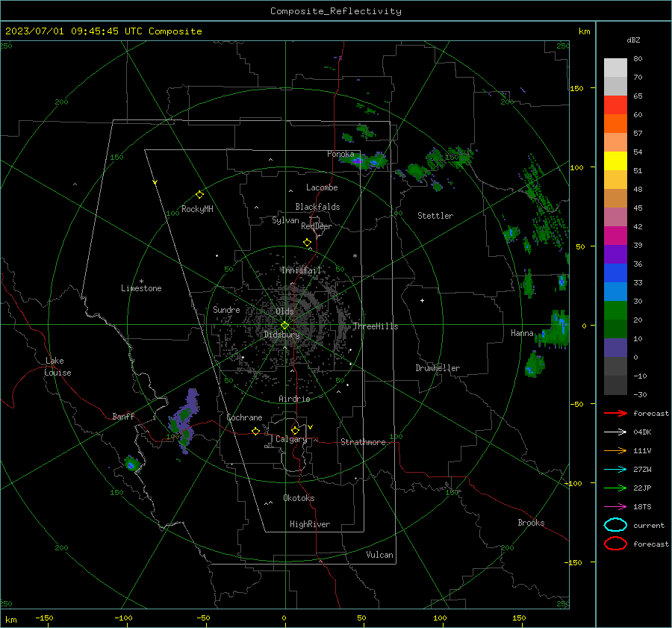Select the ThreeHills label
The width and height of the screenshot is (672, 628).
pyautogui.click(x=376, y=326)
